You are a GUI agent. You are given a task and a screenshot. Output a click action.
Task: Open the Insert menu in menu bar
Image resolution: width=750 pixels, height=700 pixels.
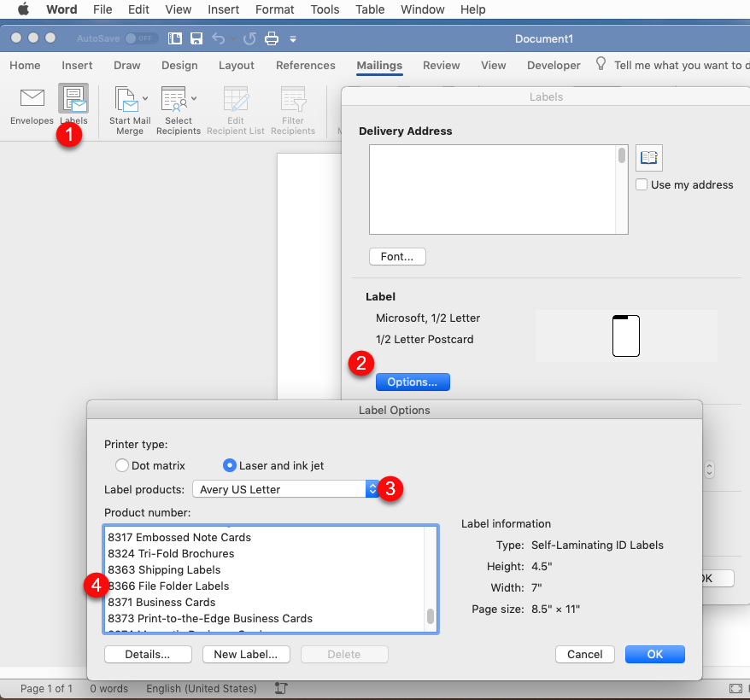point(223,9)
